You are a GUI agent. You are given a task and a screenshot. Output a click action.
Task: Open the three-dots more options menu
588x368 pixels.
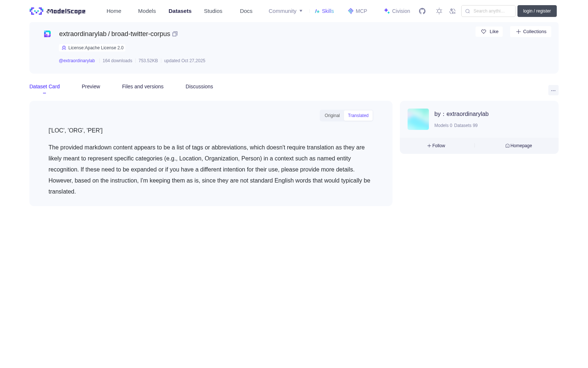point(553,90)
